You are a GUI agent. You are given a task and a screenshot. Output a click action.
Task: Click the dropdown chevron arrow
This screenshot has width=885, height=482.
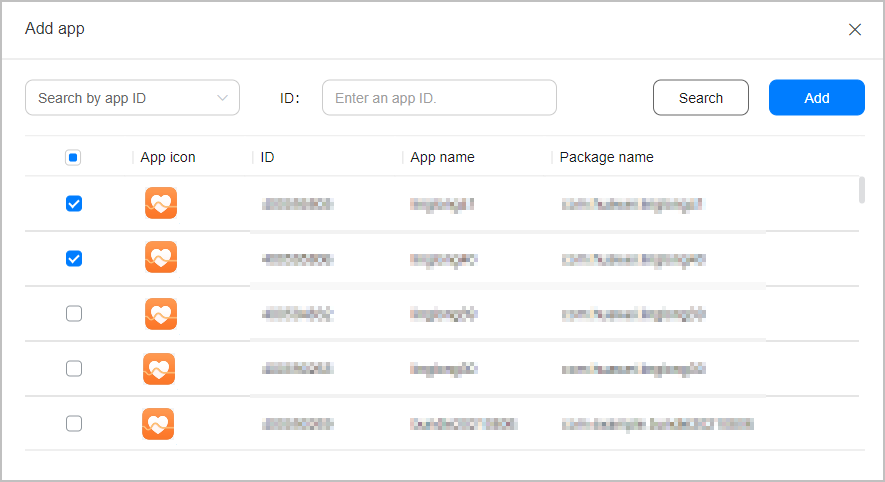tap(222, 98)
